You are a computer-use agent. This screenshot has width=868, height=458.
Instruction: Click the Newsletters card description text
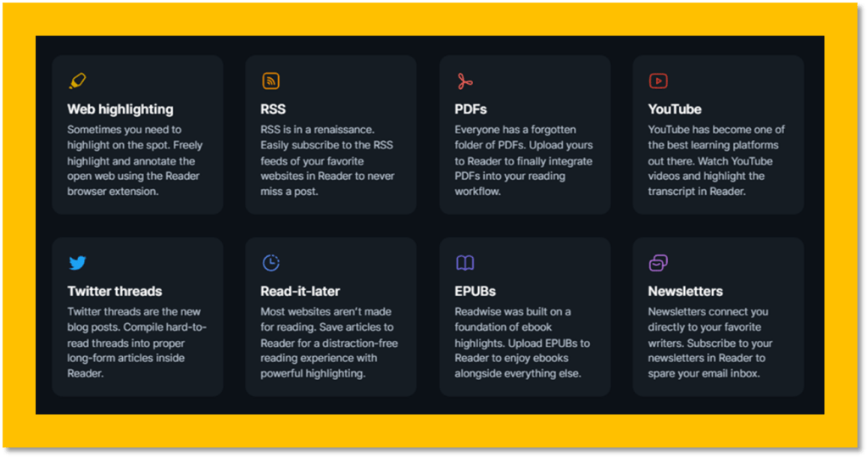coord(710,342)
